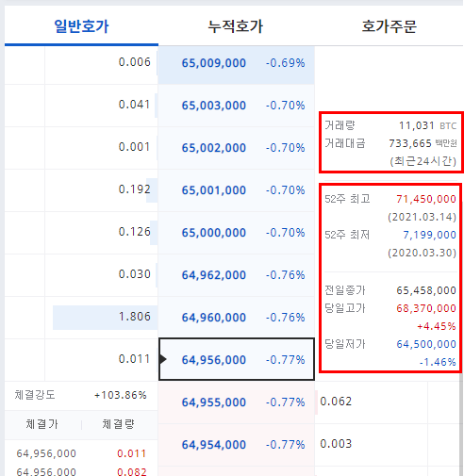The height and width of the screenshot is (476, 464).
Task: Click the +4.45% high change
Action: [437, 326]
